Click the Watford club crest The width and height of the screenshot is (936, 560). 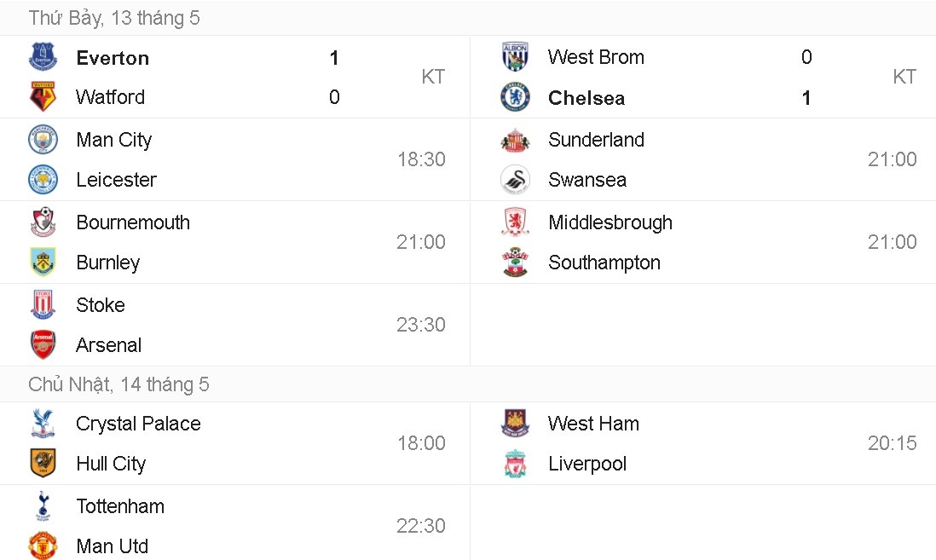[x=43, y=97]
